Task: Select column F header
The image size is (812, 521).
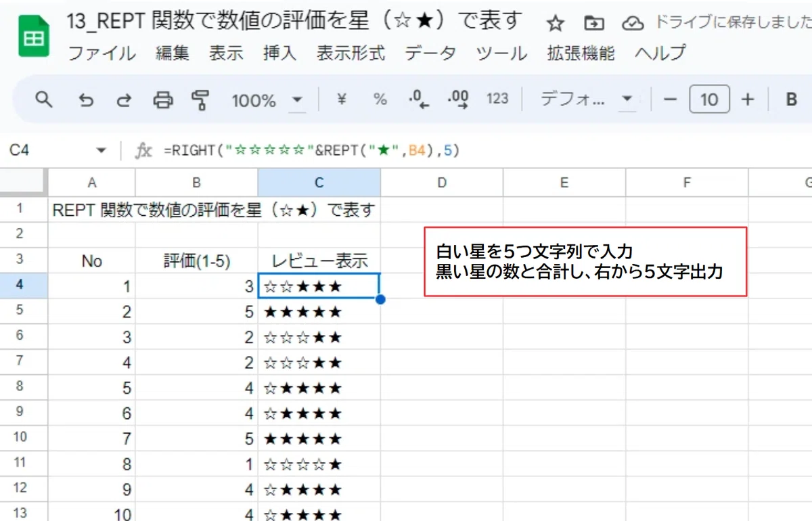Action: pyautogui.click(x=687, y=183)
